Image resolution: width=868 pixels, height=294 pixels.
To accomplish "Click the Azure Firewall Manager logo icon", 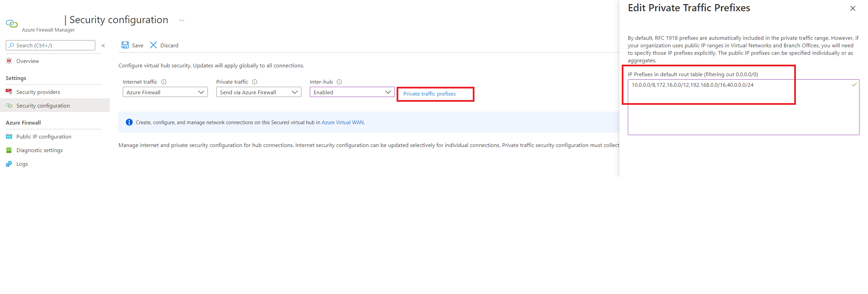I will pyautogui.click(x=12, y=24).
